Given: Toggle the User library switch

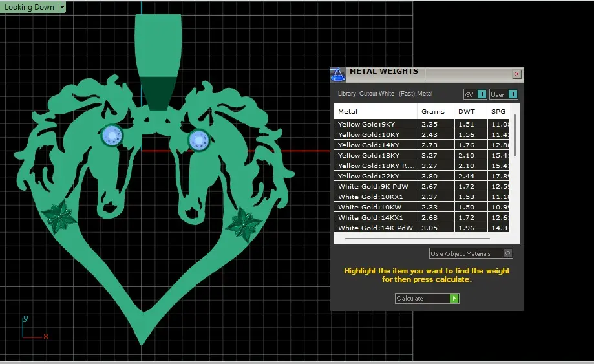Looking at the screenshot, I should 504,94.
